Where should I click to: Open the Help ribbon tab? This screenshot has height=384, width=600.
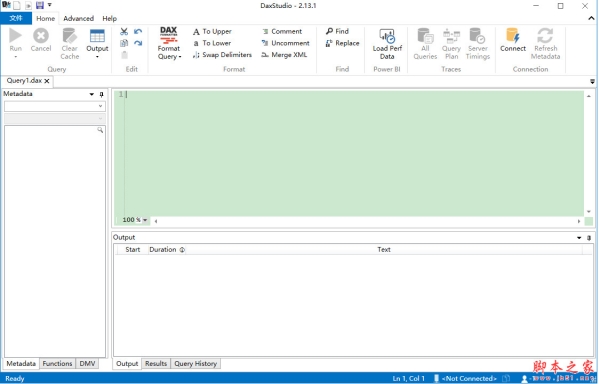(x=109, y=18)
